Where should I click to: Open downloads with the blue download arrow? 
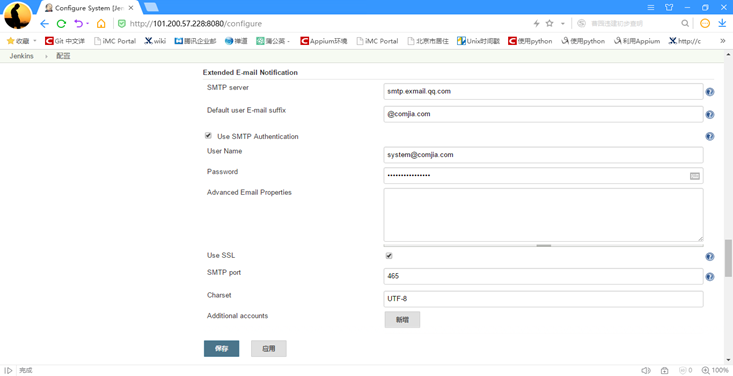(722, 23)
